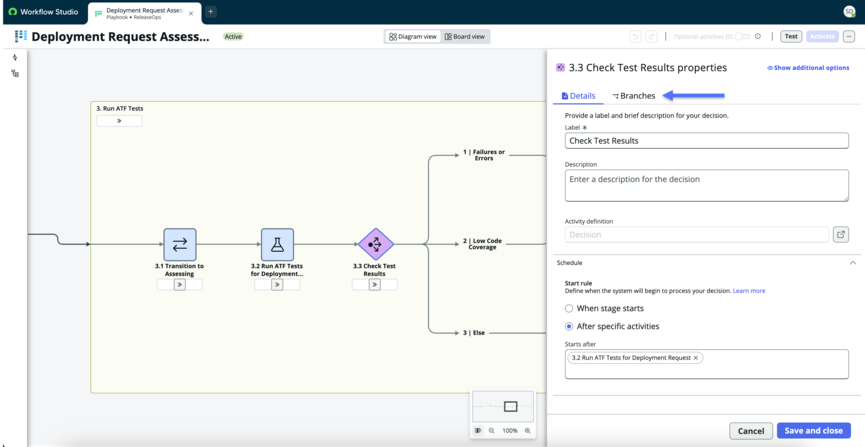
Task: Open a new tab with plus icon
Action: pos(211,12)
